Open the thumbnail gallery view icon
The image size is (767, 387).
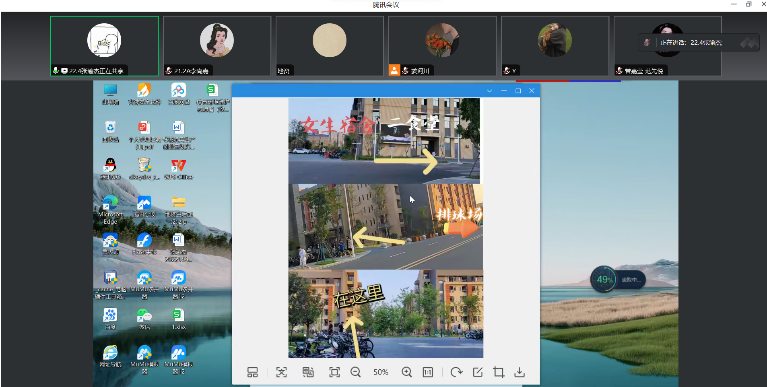(252, 372)
